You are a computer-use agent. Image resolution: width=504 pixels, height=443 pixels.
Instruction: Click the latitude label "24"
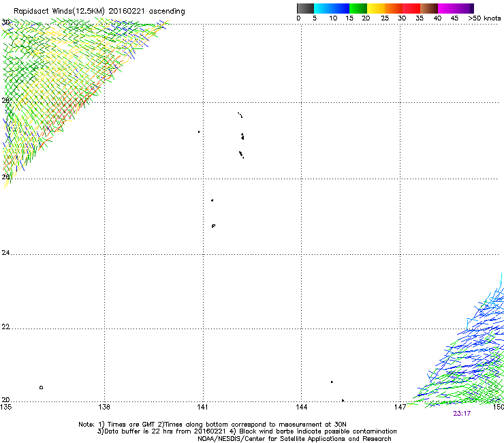[5, 253]
